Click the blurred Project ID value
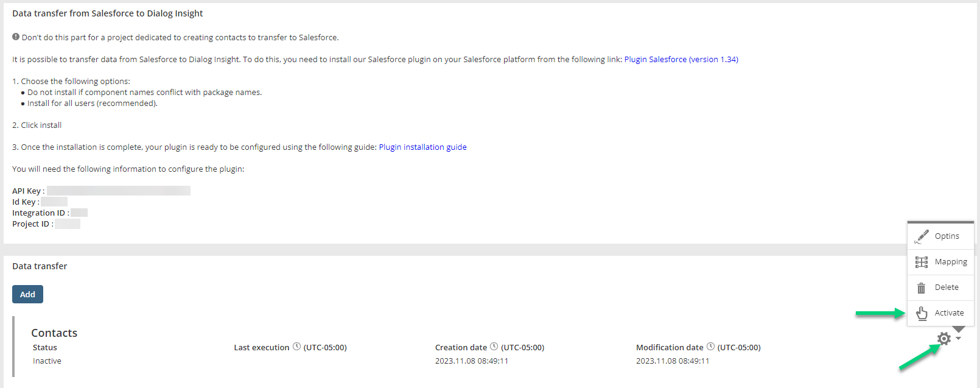Viewport: 980px width, 388px height. [68, 224]
